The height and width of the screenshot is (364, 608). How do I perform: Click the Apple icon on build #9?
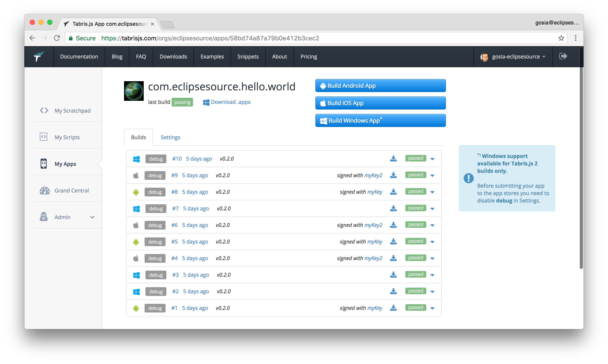click(x=136, y=175)
